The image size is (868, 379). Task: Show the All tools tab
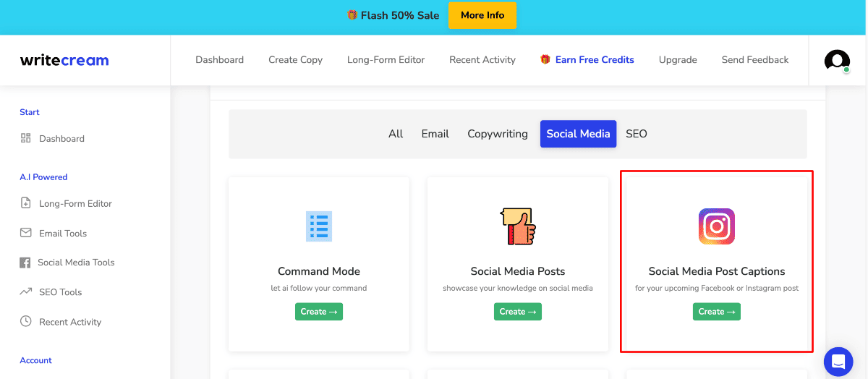click(396, 134)
